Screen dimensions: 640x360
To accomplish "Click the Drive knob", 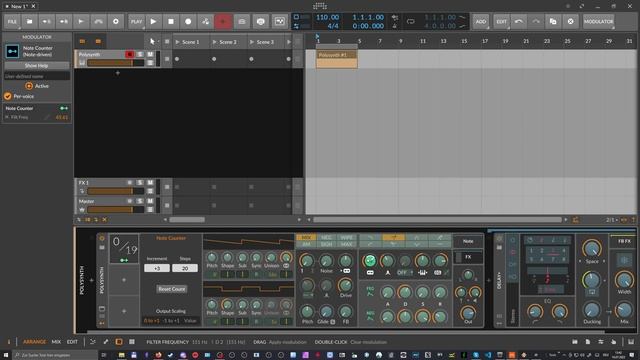I will [345, 285].
